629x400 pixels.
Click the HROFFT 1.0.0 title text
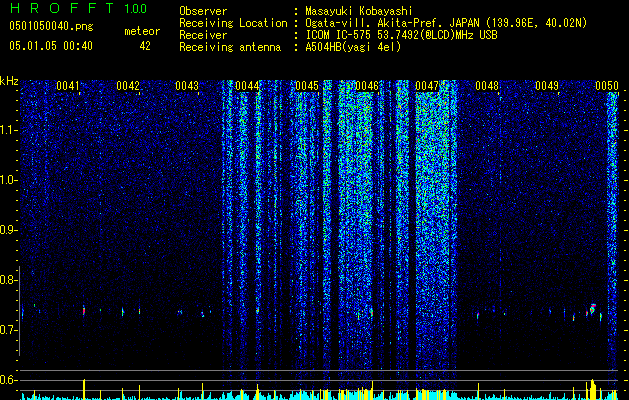click(78, 8)
